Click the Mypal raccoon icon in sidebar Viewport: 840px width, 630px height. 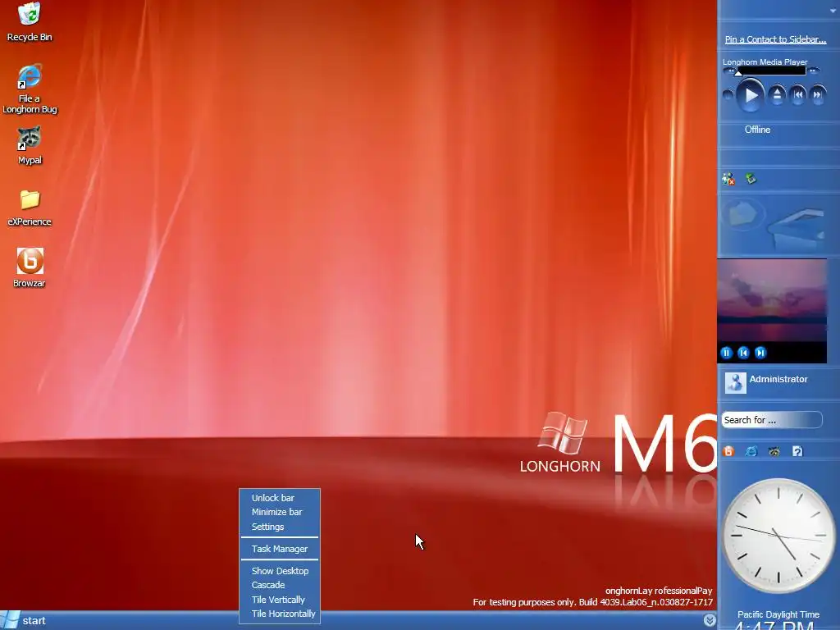[x=774, y=451]
